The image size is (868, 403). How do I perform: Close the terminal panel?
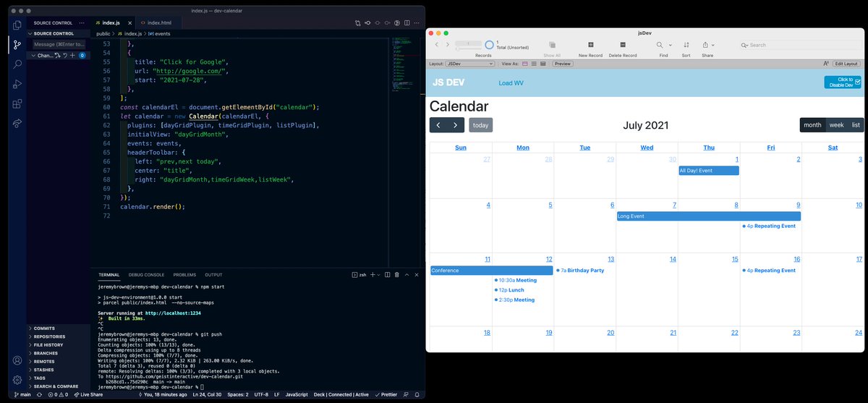pos(417,275)
